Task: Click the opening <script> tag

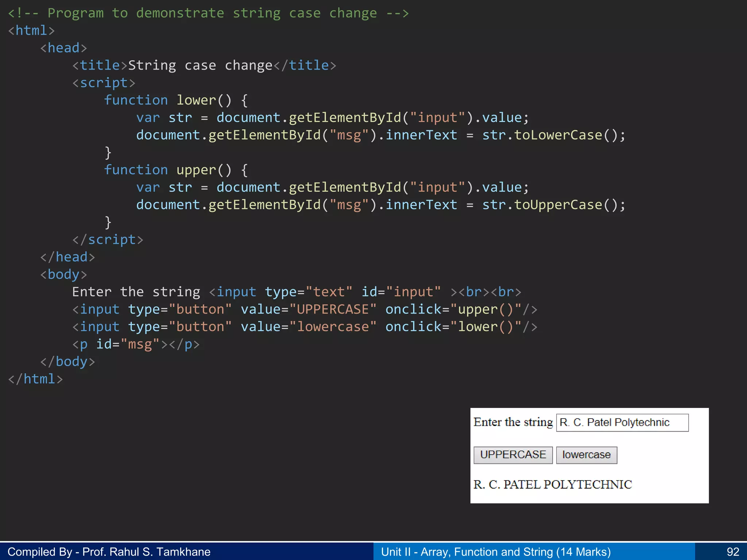Action: pyautogui.click(x=104, y=83)
